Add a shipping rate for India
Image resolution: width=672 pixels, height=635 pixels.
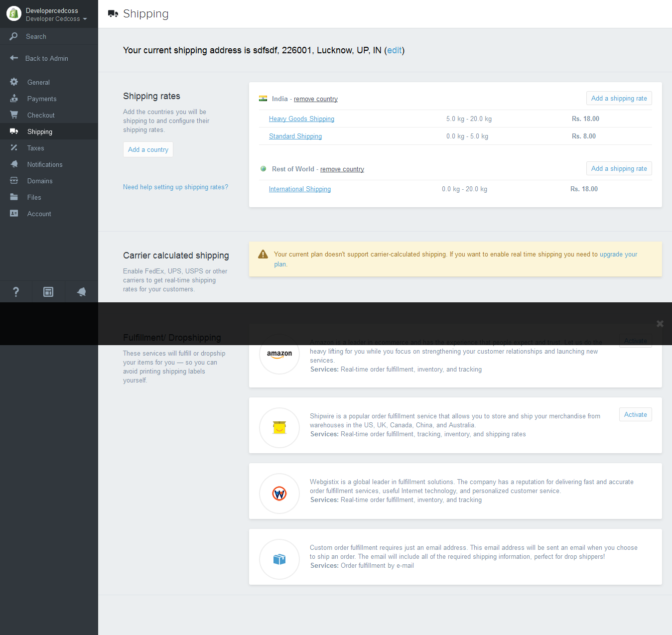(x=619, y=99)
